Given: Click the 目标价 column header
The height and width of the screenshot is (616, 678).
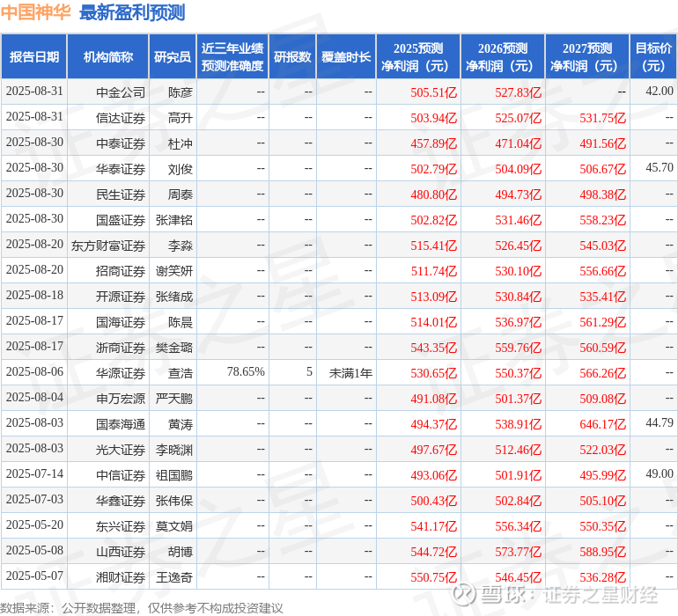Looking at the screenshot, I should coord(653,57).
